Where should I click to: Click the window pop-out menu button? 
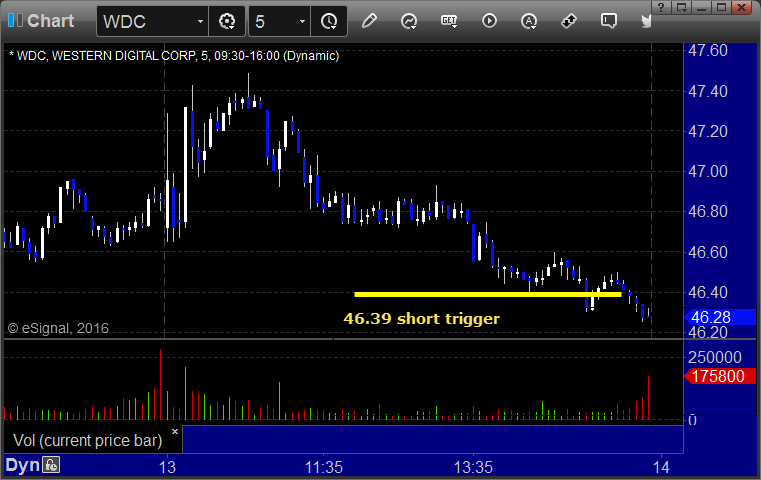coord(681,7)
